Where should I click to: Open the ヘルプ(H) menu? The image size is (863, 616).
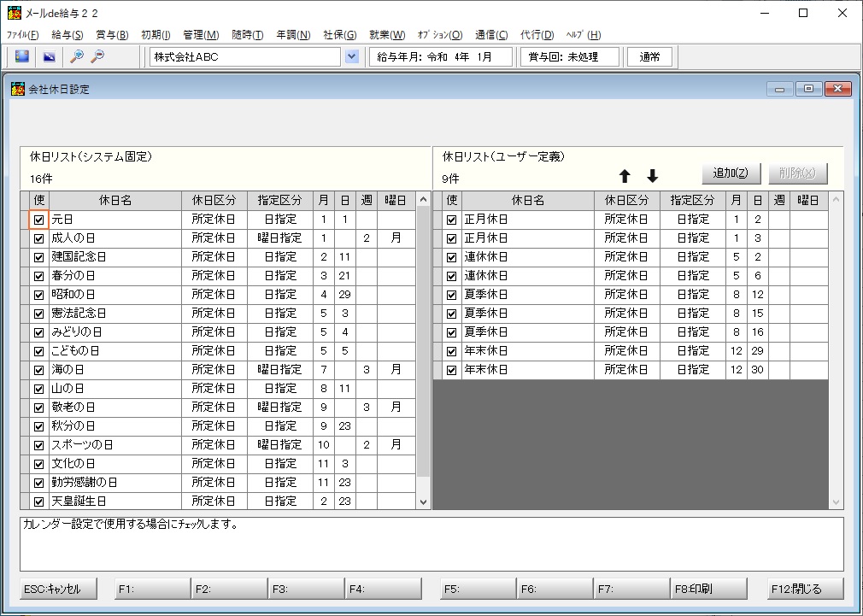[x=584, y=35]
